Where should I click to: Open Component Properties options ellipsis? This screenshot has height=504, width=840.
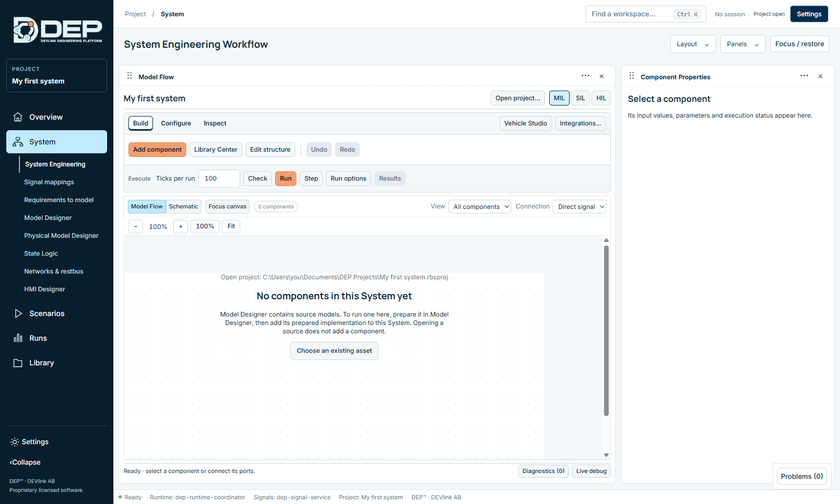(804, 76)
